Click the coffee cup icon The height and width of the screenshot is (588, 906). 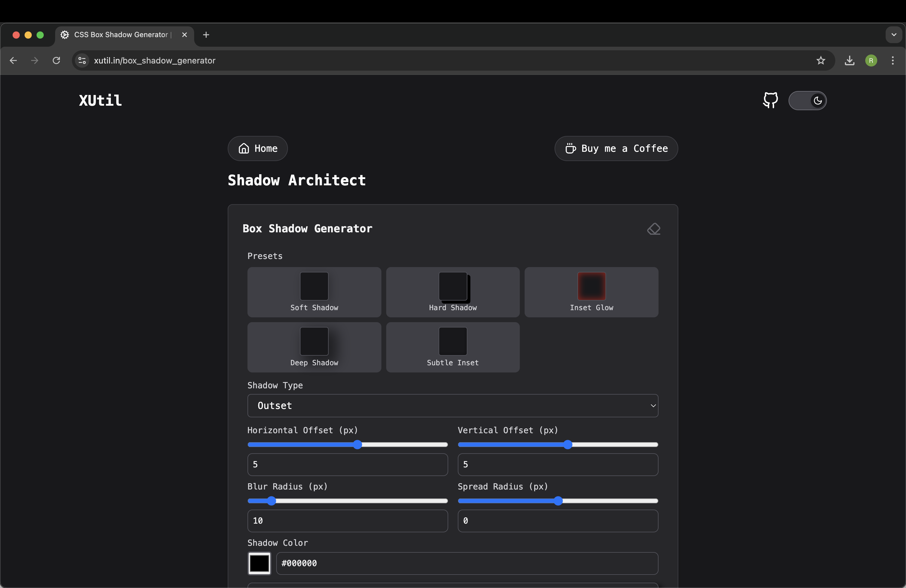pyautogui.click(x=570, y=148)
